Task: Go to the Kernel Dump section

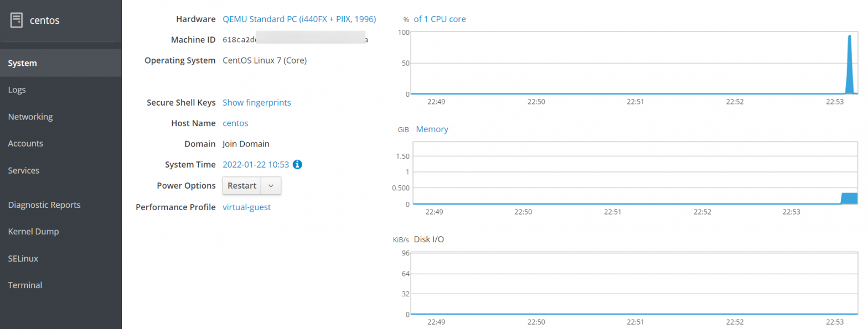Action: coord(32,231)
